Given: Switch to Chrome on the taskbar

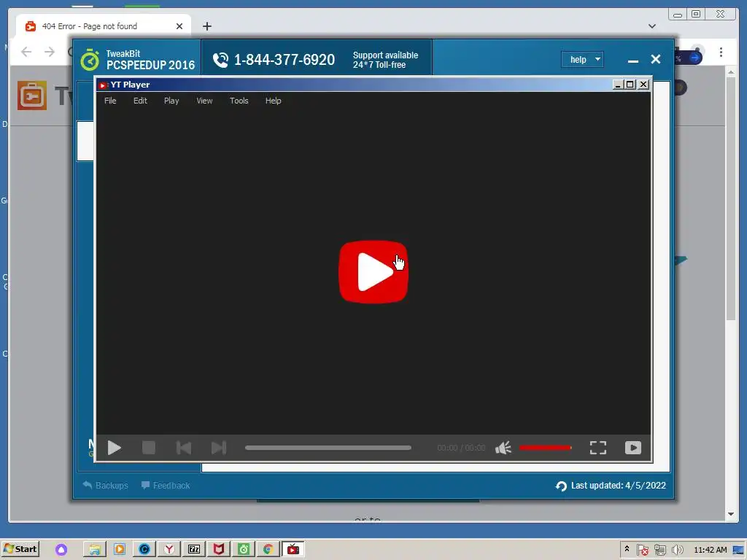Looking at the screenshot, I should click(268, 550).
